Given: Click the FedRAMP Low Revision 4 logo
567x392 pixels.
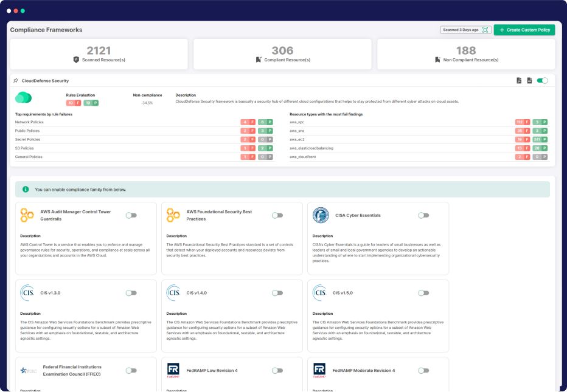Looking at the screenshot, I should [x=173, y=370].
